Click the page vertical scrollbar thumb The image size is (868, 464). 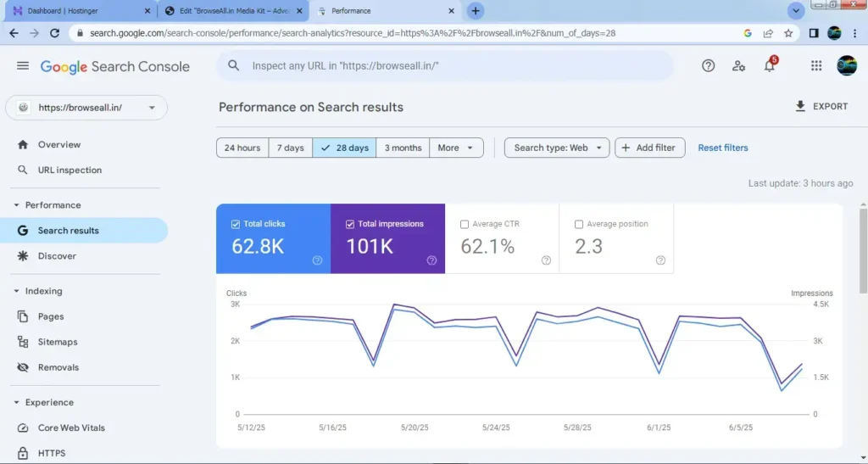[x=863, y=250]
